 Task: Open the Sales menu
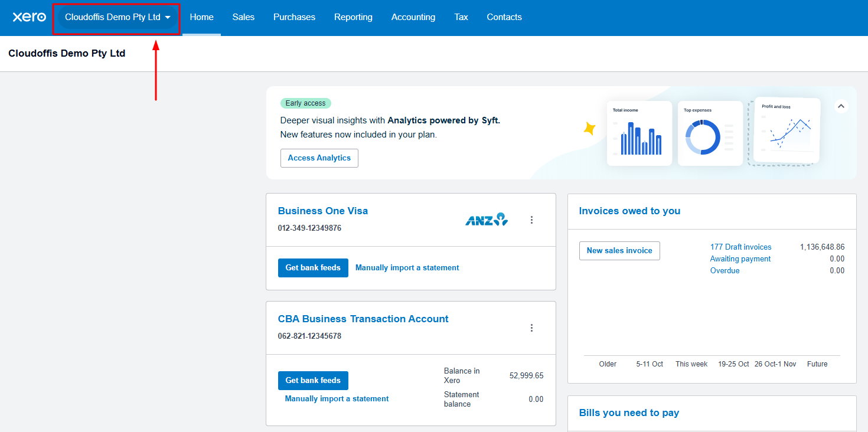243,17
